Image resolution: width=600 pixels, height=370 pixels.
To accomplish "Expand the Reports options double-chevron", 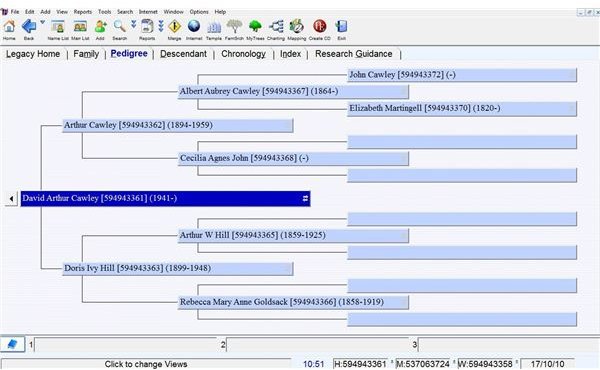I will click(161, 26).
